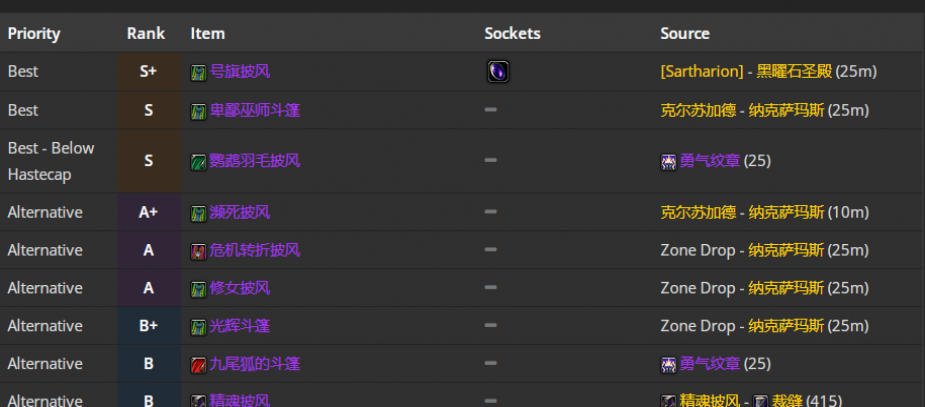Open the Sartharion boss link
The width and height of the screenshot is (925, 407).
pos(702,71)
